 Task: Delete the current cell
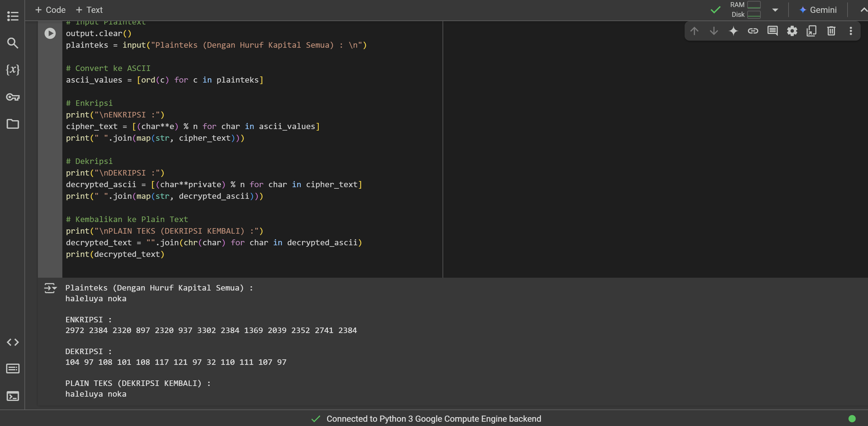[x=831, y=31]
